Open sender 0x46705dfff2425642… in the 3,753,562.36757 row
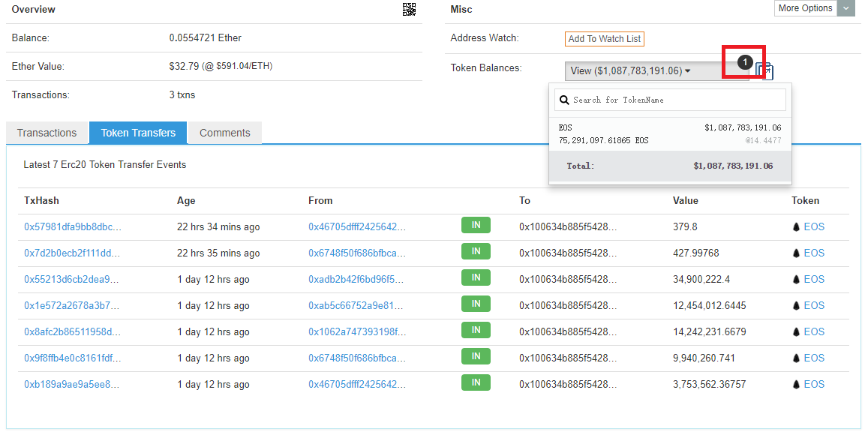Image resolution: width=868 pixels, height=441 pixels. pyautogui.click(x=357, y=385)
